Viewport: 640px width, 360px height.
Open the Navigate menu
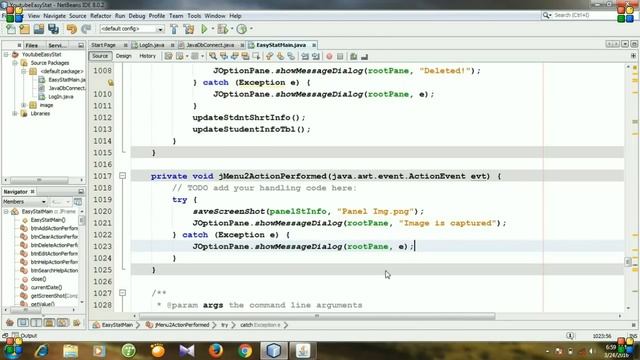pos(54,16)
